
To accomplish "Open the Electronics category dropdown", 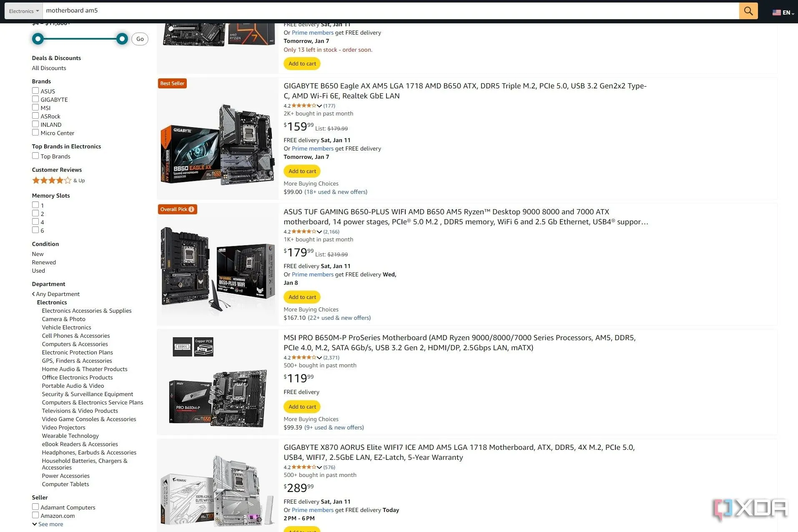I will click(24, 11).
